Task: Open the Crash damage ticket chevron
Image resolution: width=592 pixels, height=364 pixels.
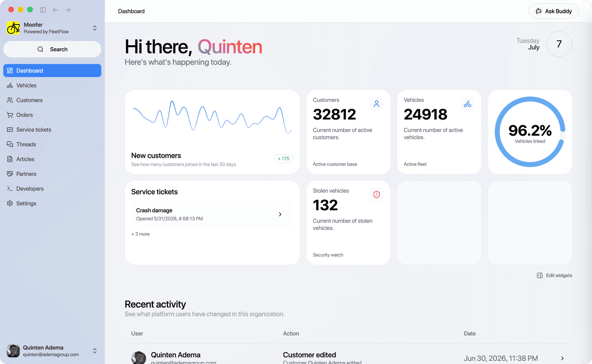Action: [280, 214]
